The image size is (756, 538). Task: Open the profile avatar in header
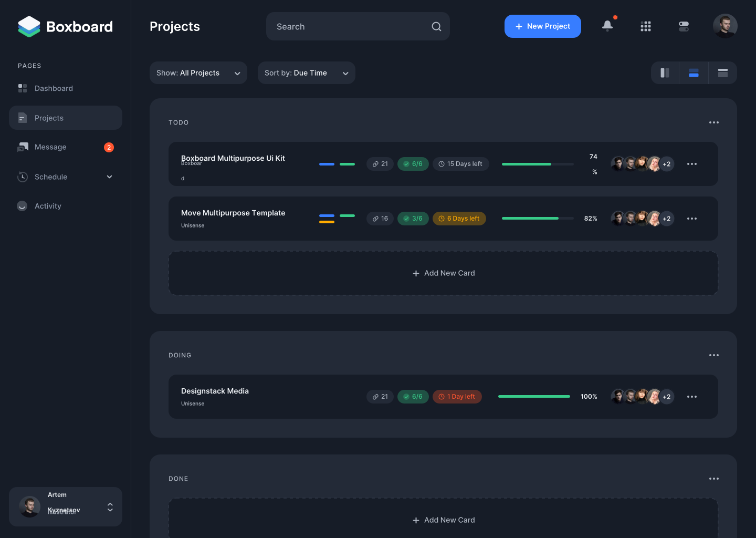[725, 26]
